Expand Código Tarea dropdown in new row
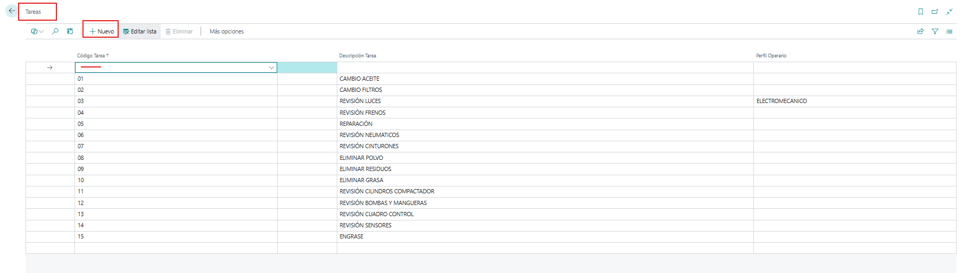980x273 pixels. (x=271, y=67)
